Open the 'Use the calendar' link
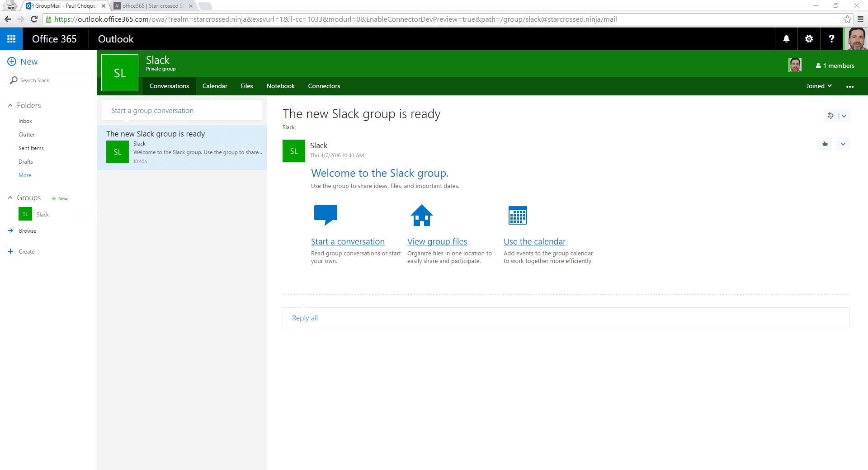 (534, 241)
